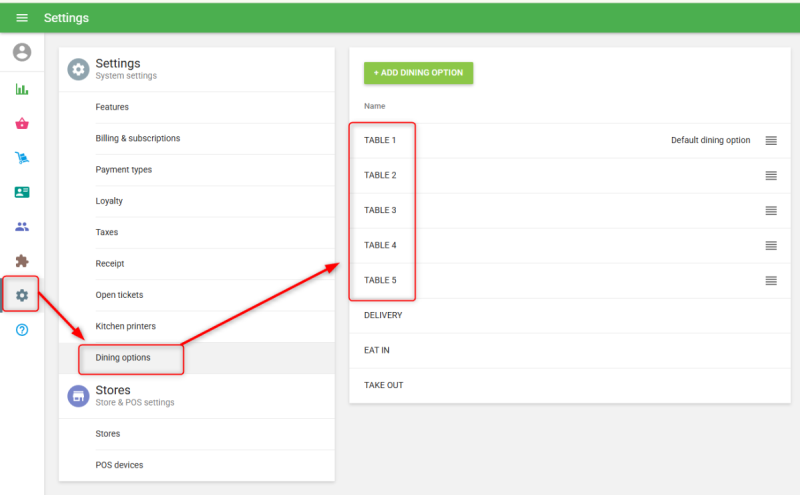Click the reorder handle on TABLE 5 row
This screenshot has height=495, width=800.
click(x=771, y=281)
